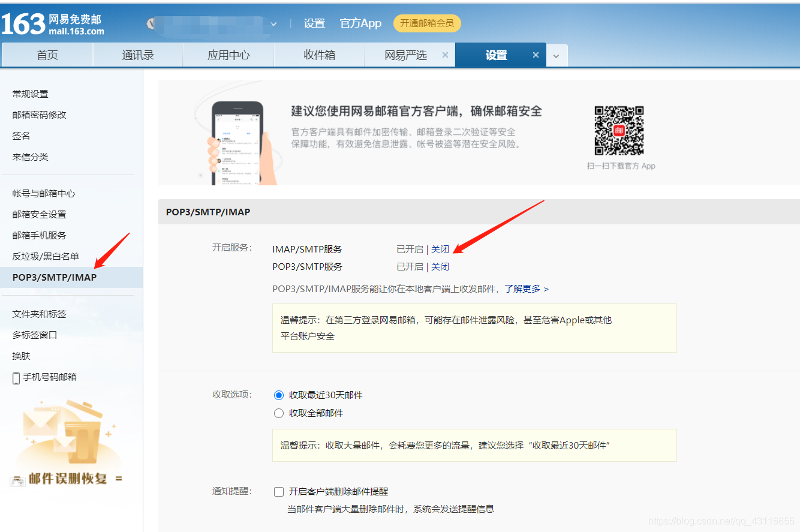The image size is (800, 532).
Task: Open the tab overflow dropdown beside 设置 tab
Action: point(557,55)
